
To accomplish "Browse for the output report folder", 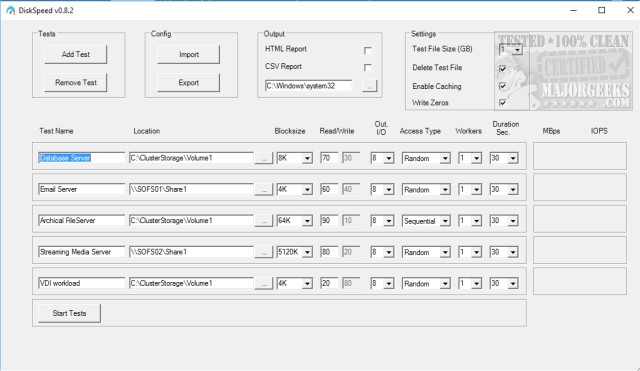I will [x=369, y=86].
